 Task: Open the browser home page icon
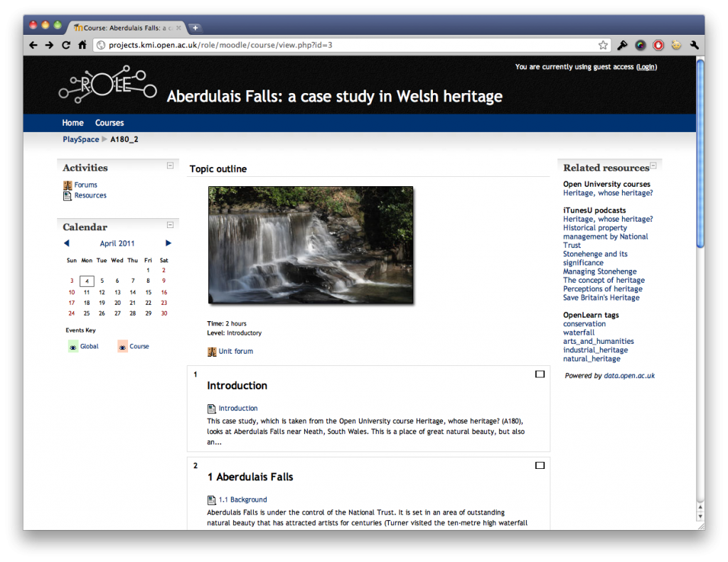click(x=82, y=45)
